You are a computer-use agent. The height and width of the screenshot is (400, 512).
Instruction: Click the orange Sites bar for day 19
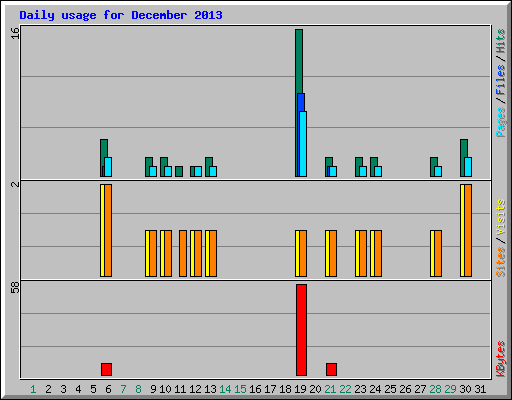tap(303, 253)
